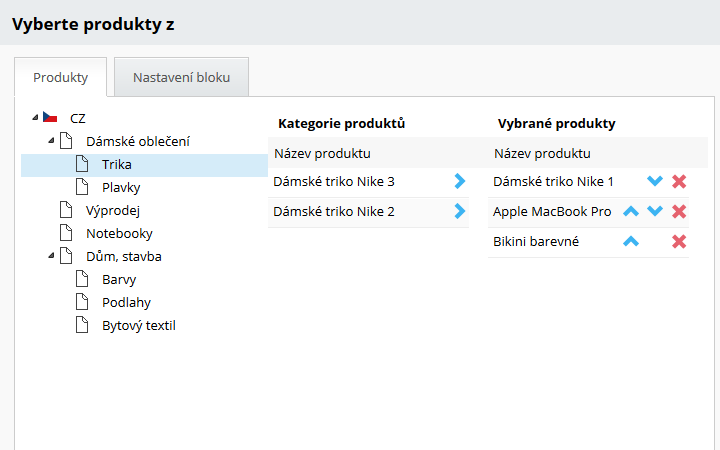Click product name Dámské triko Nike 2
The height and width of the screenshot is (450, 720).
(x=334, y=211)
